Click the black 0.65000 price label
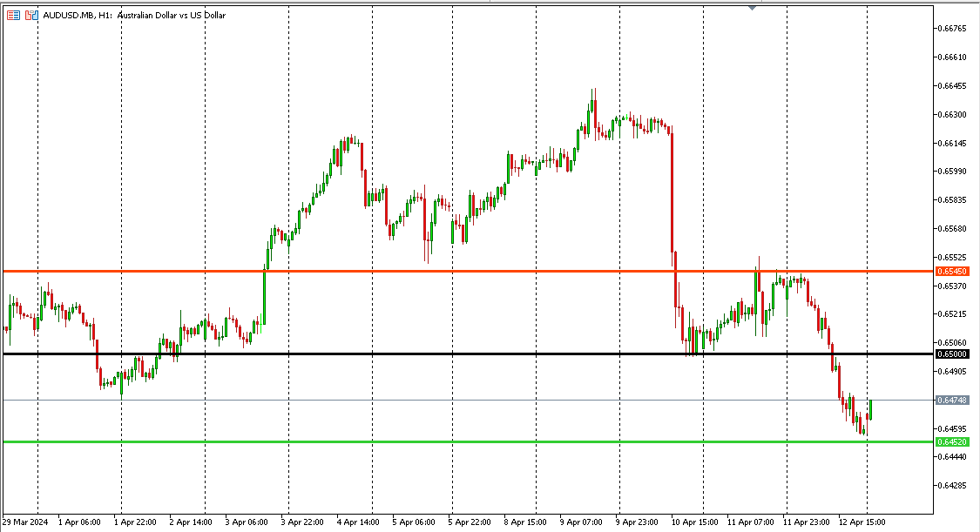Screen dimensions: 980x532 point(952,354)
